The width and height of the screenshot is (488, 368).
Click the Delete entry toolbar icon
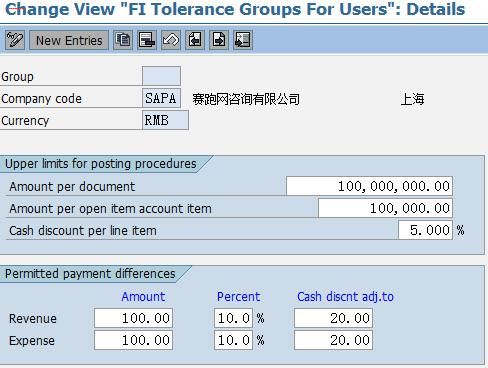pyautogui.click(x=147, y=40)
